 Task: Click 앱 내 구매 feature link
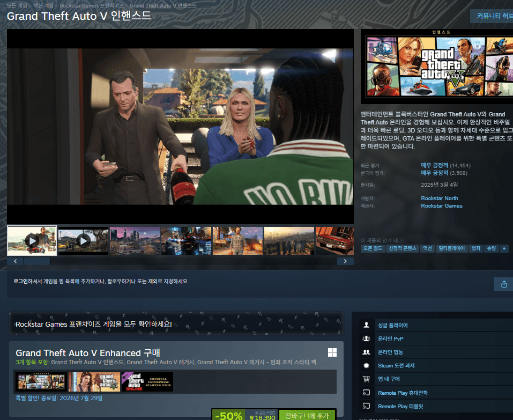coord(389,379)
